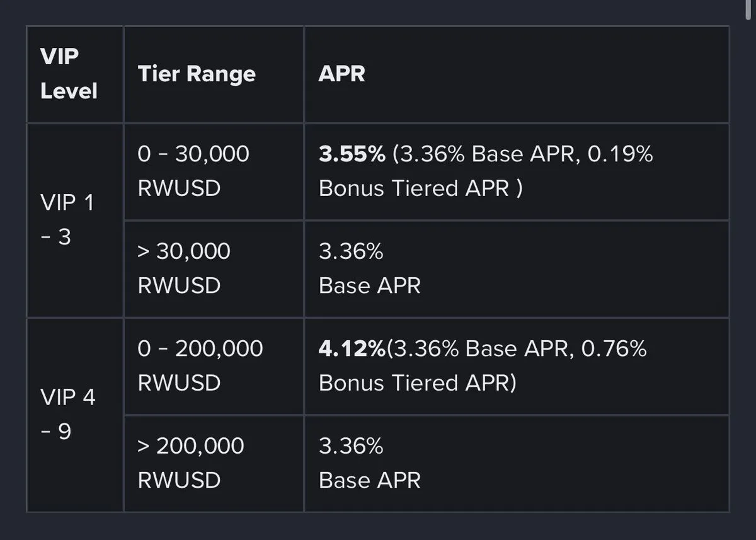This screenshot has width=756, height=540.
Task: Click the > 200,000 RWUSD tier cell
Action: tap(214, 463)
